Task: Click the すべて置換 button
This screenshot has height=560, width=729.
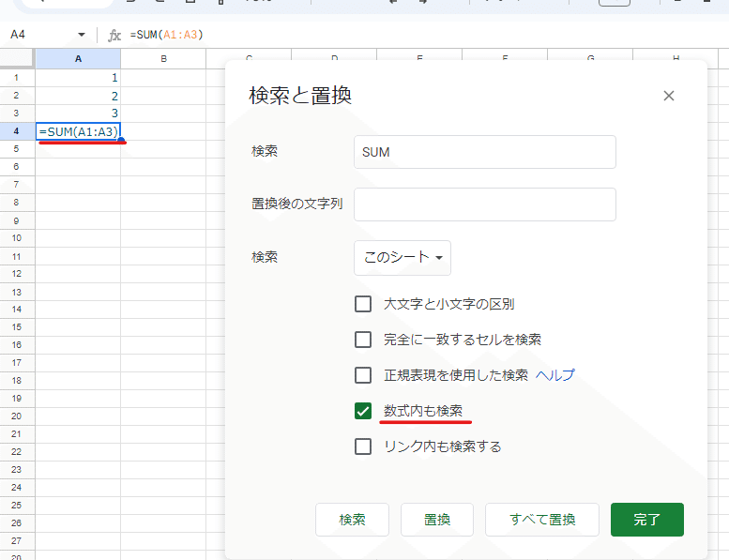Action: coord(542,520)
